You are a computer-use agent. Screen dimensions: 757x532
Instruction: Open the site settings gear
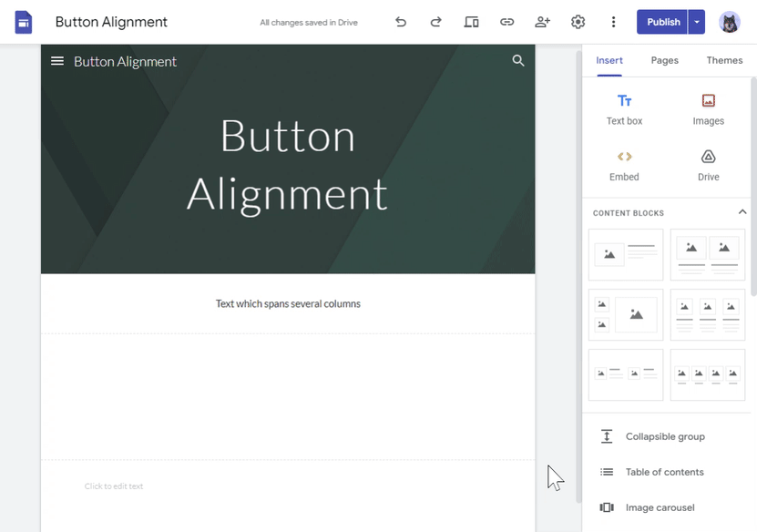pos(578,22)
